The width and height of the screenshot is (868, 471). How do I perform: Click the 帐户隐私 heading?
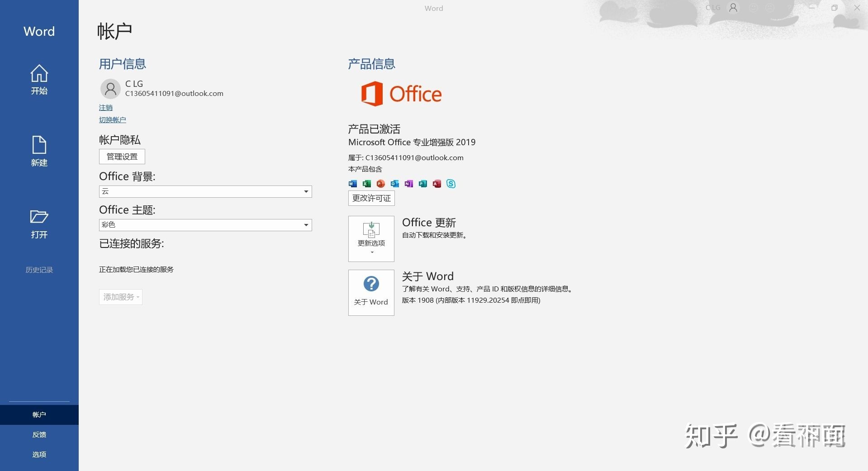click(x=120, y=140)
